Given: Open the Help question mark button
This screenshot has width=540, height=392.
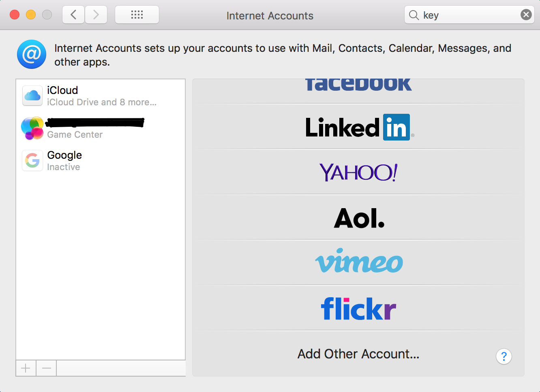Looking at the screenshot, I should pos(504,356).
